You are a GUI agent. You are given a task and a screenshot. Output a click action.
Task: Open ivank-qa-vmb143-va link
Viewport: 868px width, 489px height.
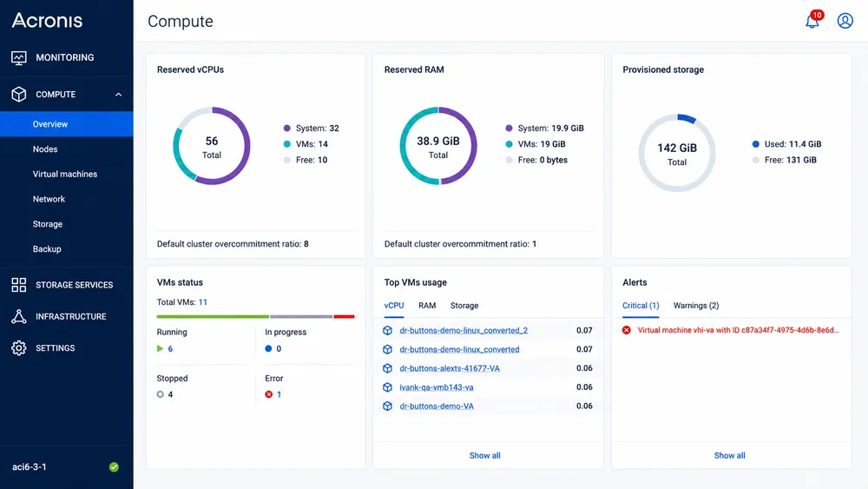(x=437, y=387)
